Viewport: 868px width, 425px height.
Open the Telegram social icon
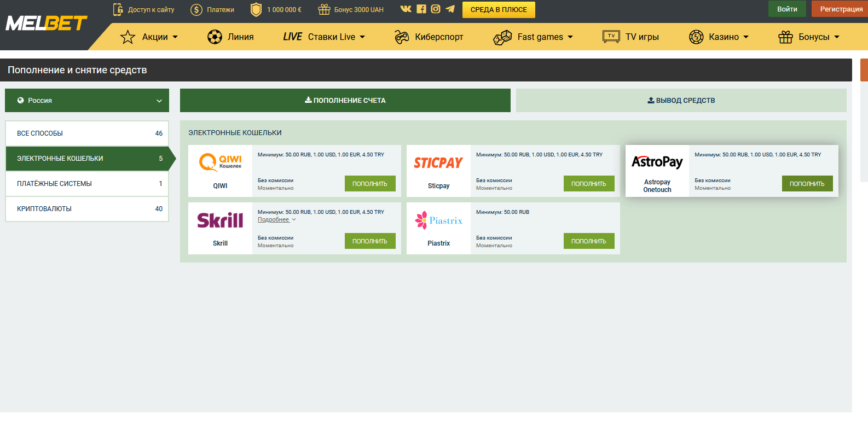[x=450, y=9]
